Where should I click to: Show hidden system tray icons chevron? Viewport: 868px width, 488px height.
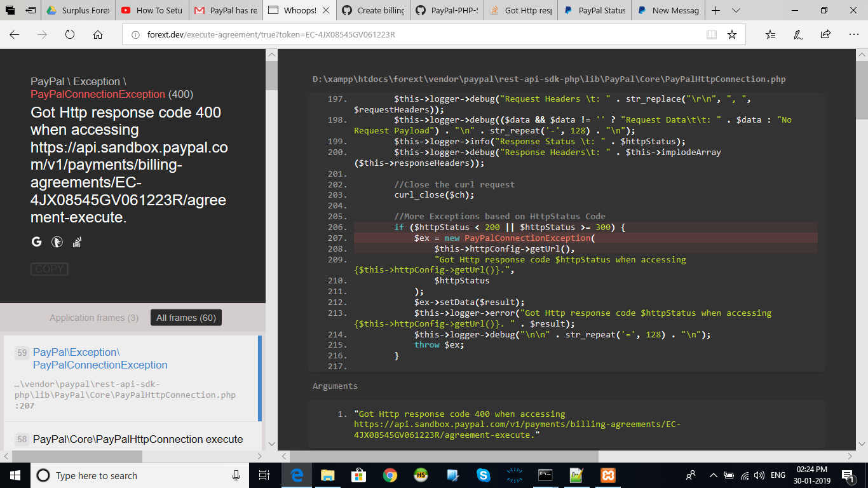click(713, 475)
